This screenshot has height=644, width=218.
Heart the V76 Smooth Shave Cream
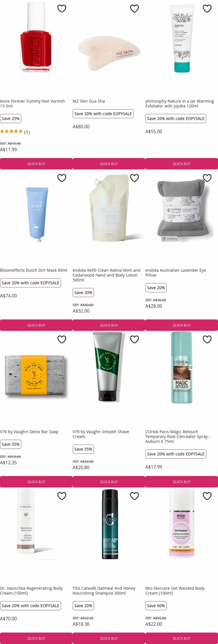coord(134,339)
